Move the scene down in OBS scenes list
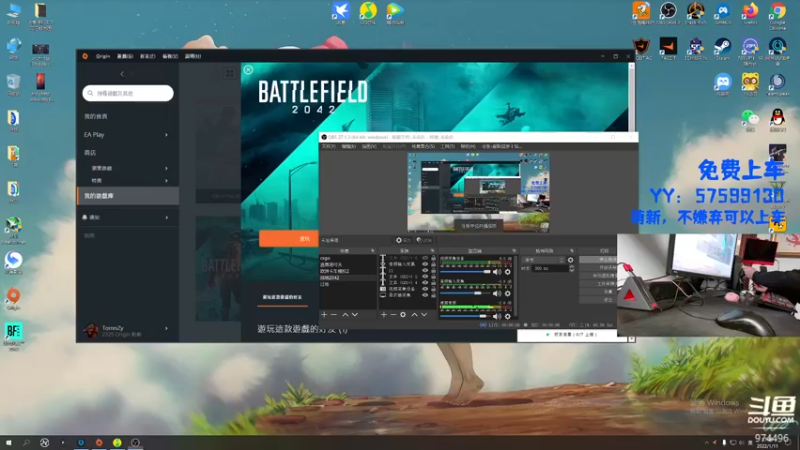 tap(355, 314)
